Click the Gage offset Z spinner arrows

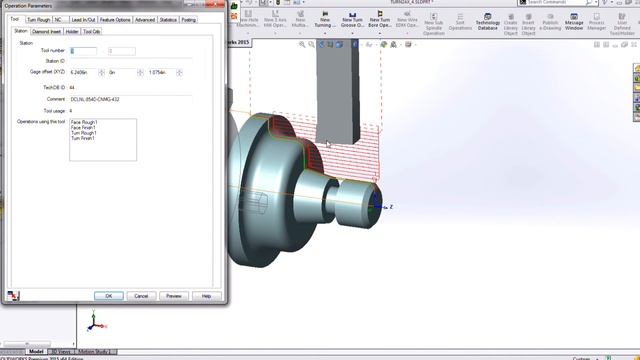click(179, 72)
